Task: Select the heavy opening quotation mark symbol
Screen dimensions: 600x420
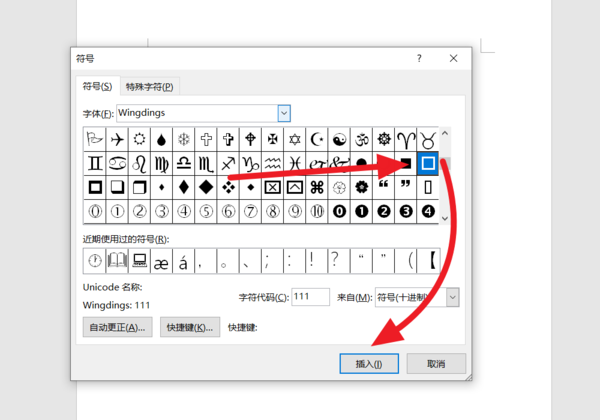Action: pyautogui.click(x=383, y=187)
